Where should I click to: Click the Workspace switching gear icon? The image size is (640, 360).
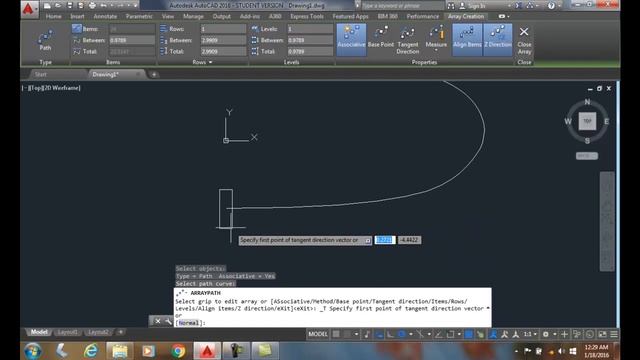click(546, 334)
